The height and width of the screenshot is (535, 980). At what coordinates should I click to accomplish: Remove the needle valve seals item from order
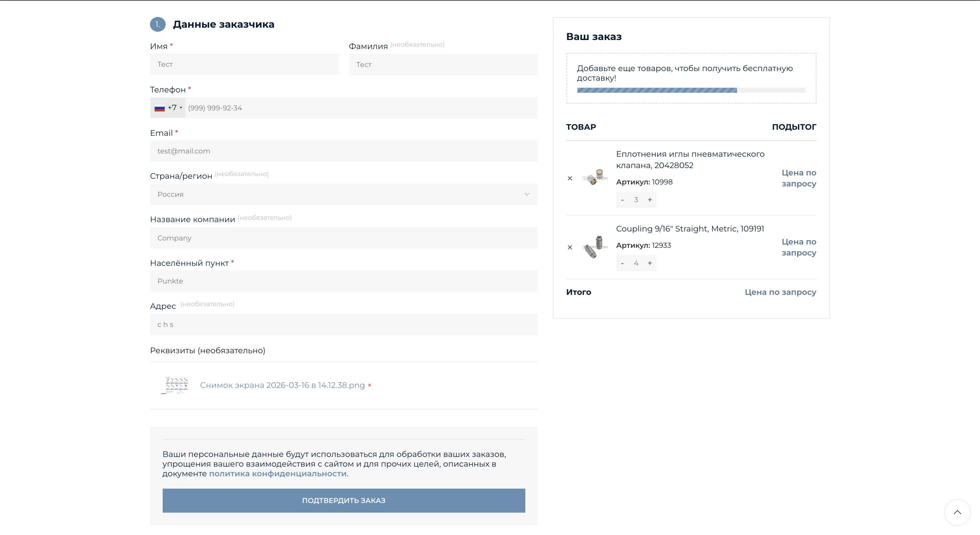click(x=570, y=178)
